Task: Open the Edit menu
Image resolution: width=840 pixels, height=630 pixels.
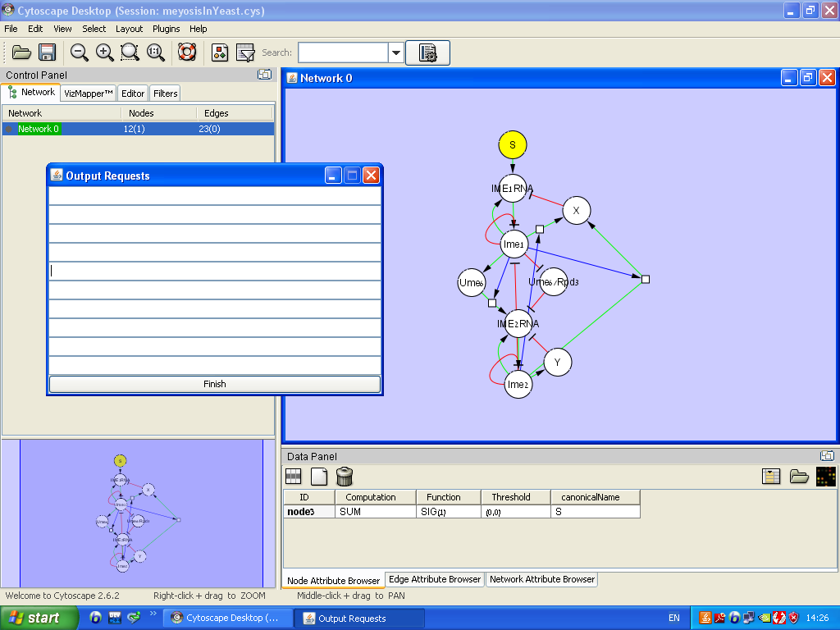Action: [35, 29]
